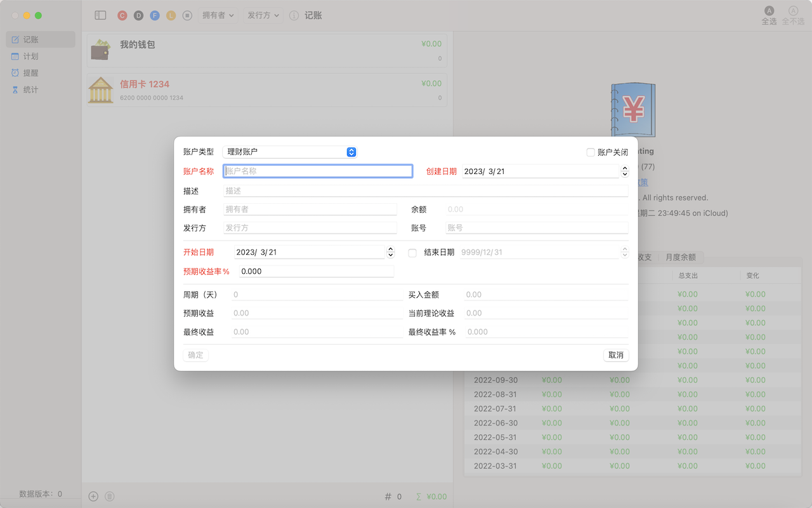Click the 确定 button
The width and height of the screenshot is (812, 508).
[196, 355]
